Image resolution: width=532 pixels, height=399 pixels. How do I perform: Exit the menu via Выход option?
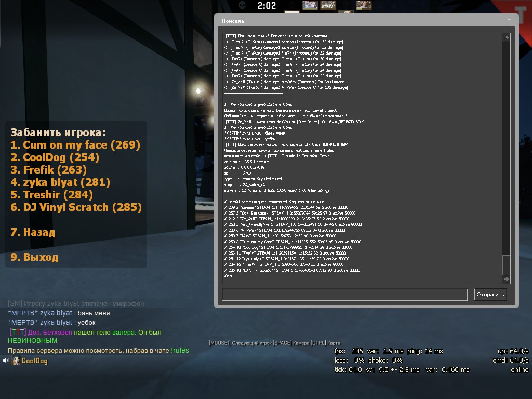coord(34,257)
